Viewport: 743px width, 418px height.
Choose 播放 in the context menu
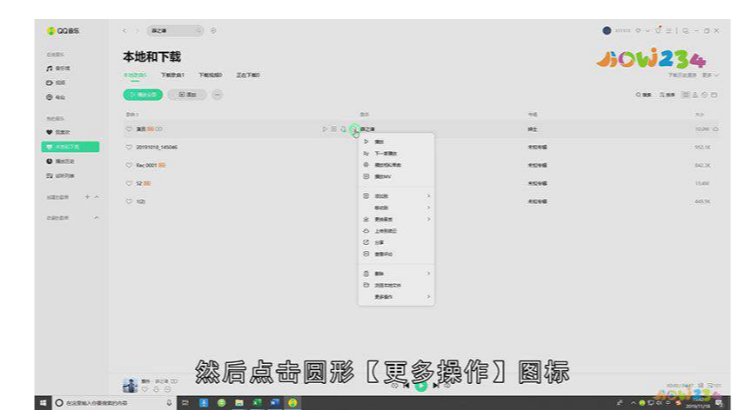tap(396, 142)
